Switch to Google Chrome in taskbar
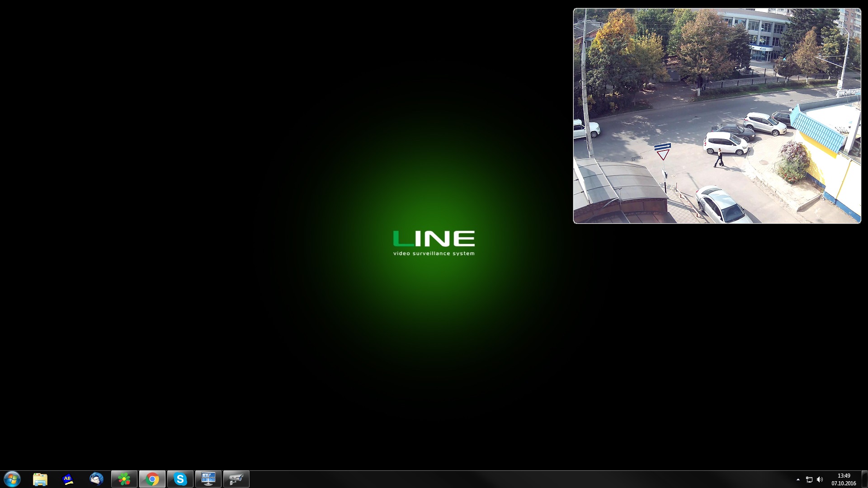The height and width of the screenshot is (488, 868). click(x=152, y=479)
